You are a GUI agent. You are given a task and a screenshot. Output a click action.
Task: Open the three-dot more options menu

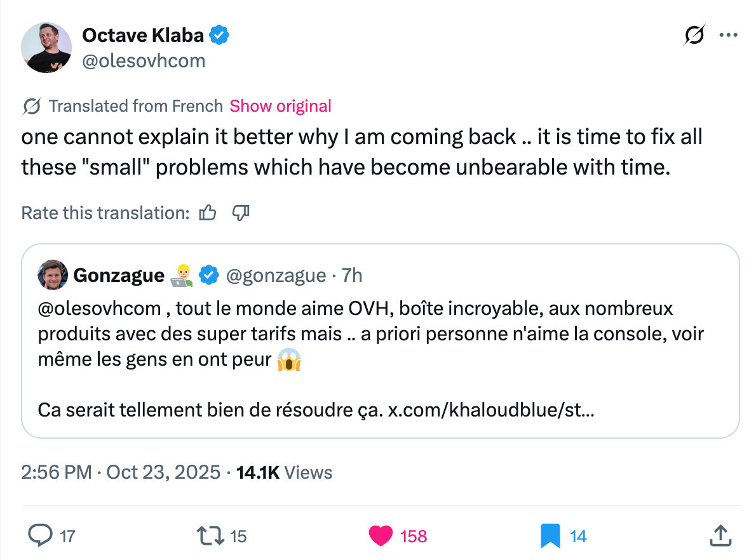tap(728, 36)
